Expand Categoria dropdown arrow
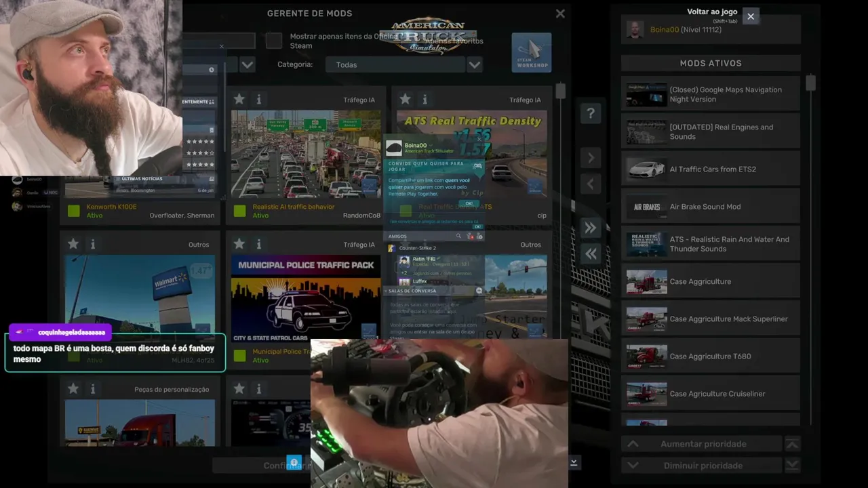The width and height of the screenshot is (868, 488). (475, 64)
